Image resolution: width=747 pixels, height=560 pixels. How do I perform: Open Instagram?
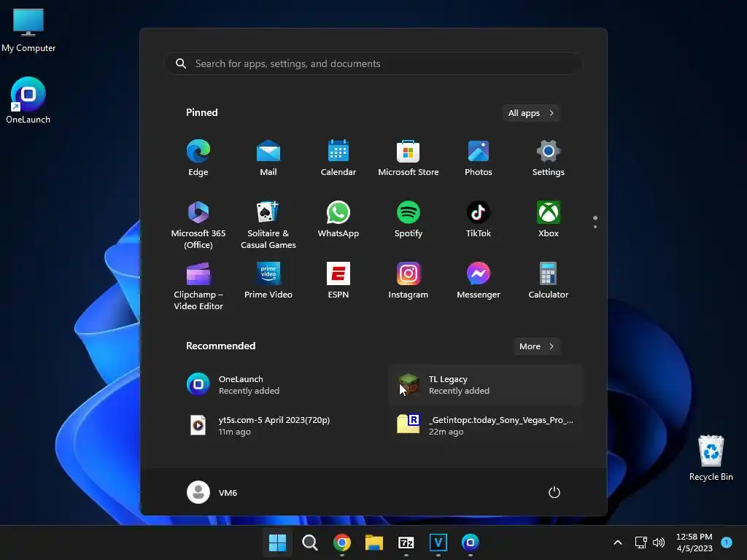[409, 281]
